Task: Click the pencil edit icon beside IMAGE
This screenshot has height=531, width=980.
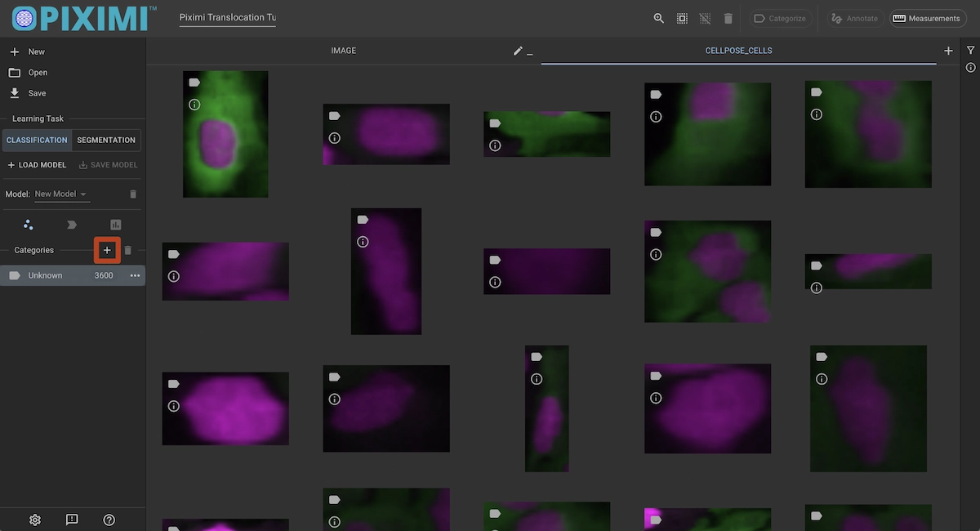Action: coord(518,51)
